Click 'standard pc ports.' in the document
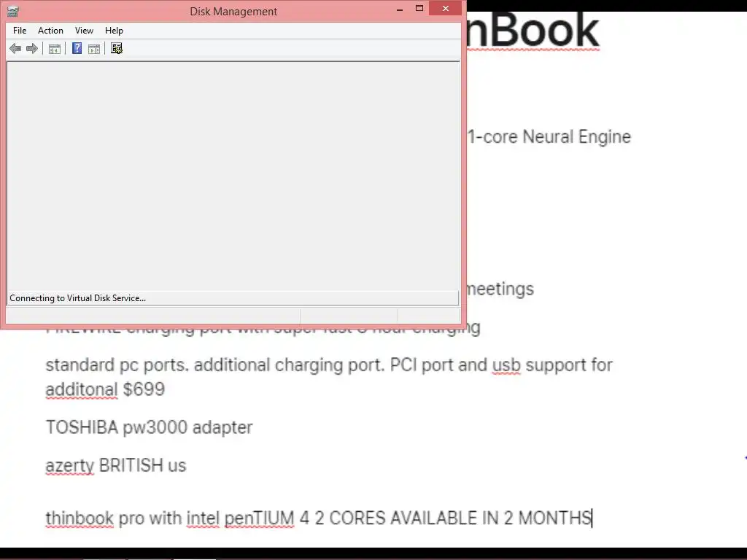 (117, 365)
